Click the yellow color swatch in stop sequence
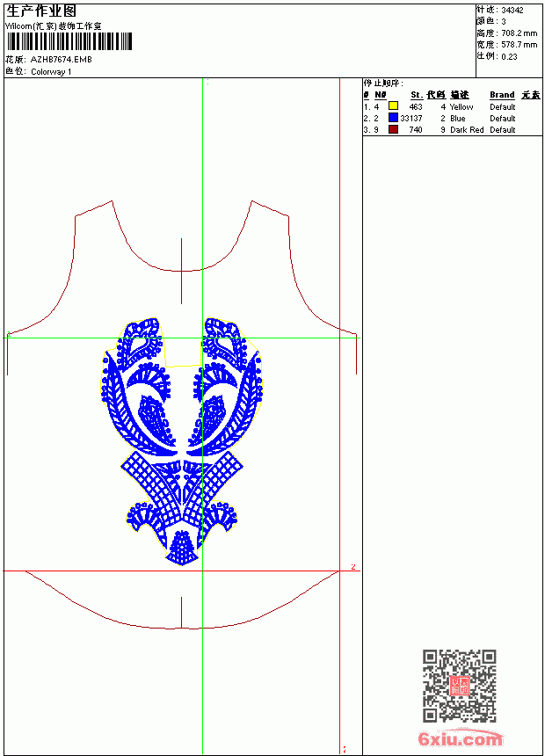545x756 pixels. 393,106
